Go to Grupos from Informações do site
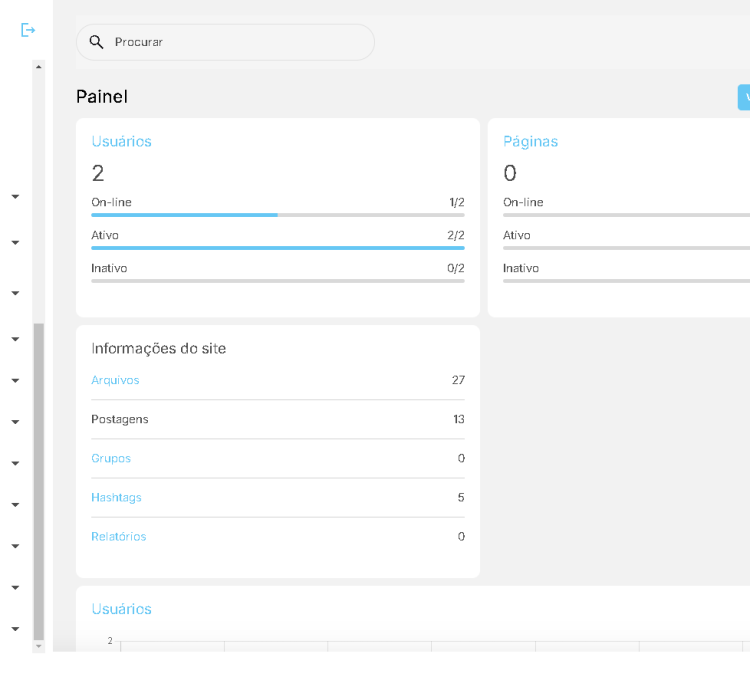This screenshot has height=690, width=750. 111,458
